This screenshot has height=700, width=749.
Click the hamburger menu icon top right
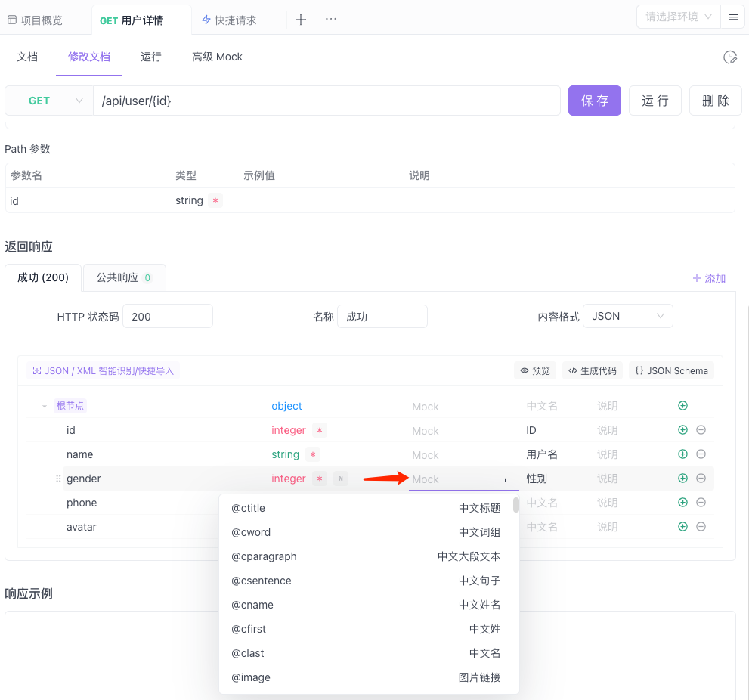point(733,17)
